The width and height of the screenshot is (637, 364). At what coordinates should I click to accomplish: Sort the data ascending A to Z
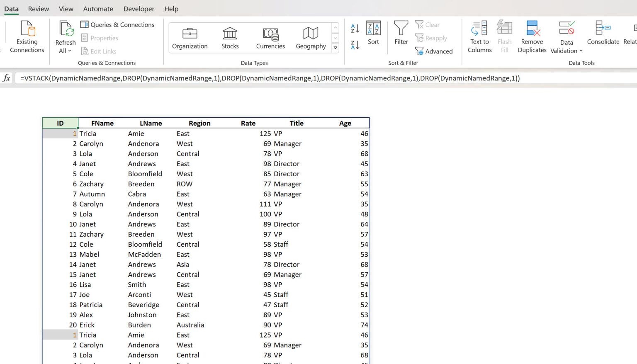pos(355,29)
